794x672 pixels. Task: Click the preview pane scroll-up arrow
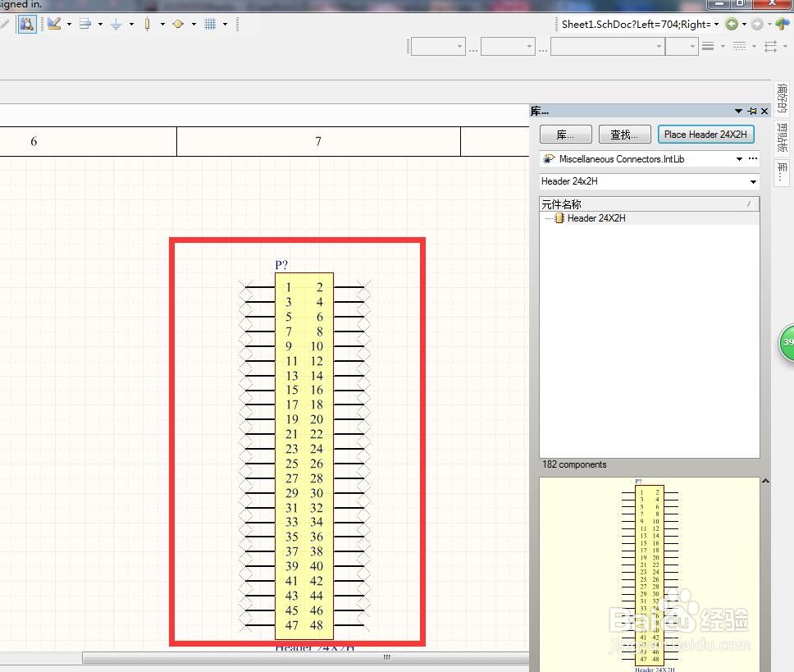tap(765, 481)
